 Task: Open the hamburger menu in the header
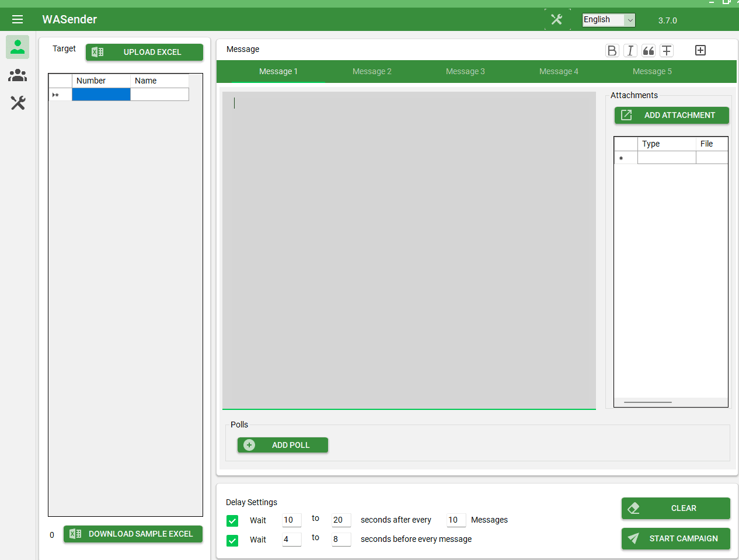(x=18, y=19)
